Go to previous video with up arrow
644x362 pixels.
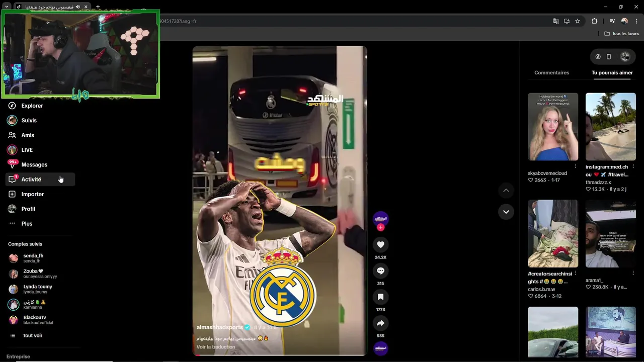[506, 191]
